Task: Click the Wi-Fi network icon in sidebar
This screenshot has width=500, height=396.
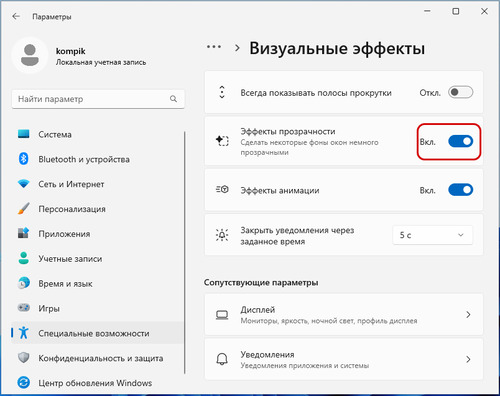Action: (24, 183)
